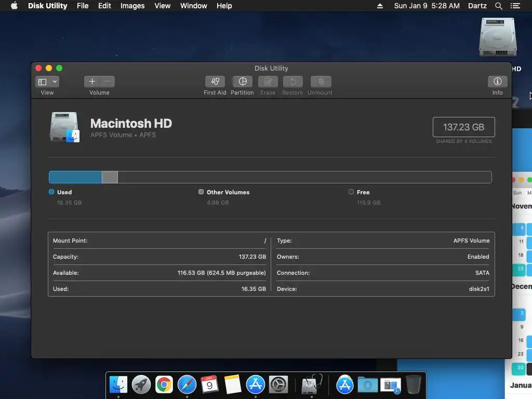This screenshot has height=399, width=532.
Task: Click the blue Used segment of storage bar
Action: (x=75, y=177)
